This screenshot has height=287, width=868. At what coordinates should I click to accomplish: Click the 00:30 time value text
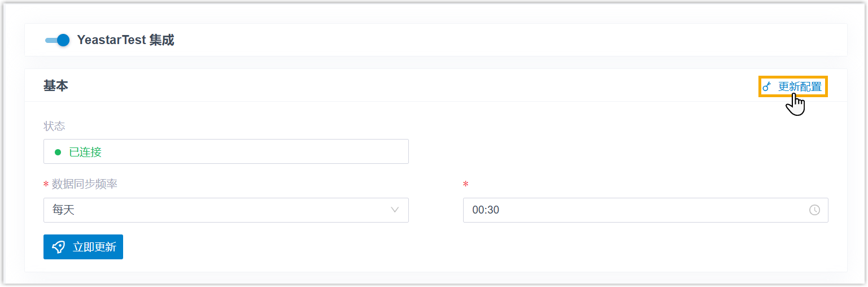tap(486, 210)
